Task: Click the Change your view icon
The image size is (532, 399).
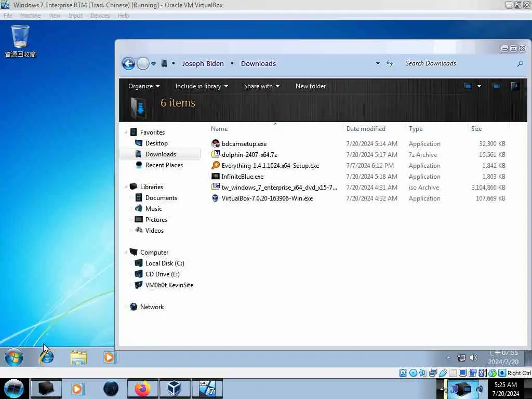Action: point(468,86)
